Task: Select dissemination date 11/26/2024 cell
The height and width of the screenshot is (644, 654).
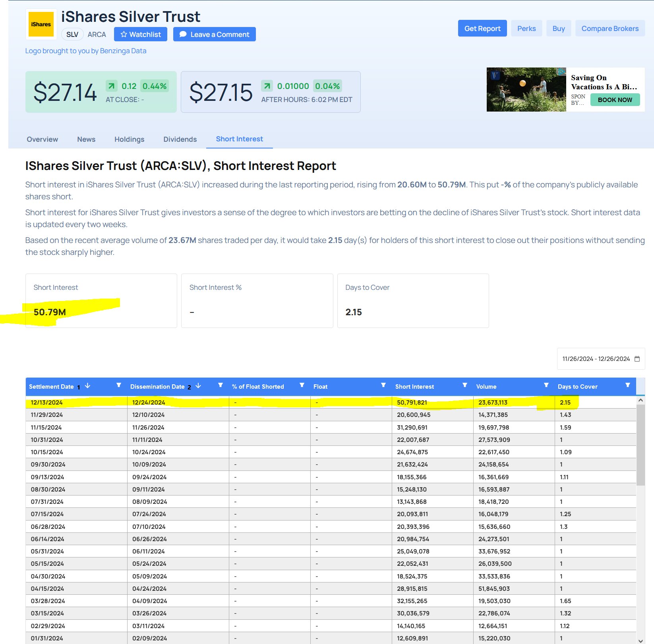Action: point(178,427)
